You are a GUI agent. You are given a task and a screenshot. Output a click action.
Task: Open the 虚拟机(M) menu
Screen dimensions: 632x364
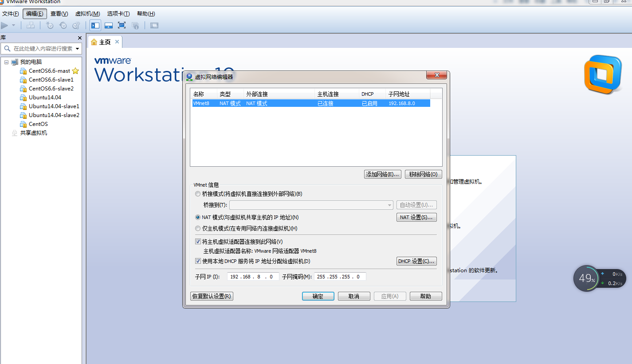click(x=88, y=14)
